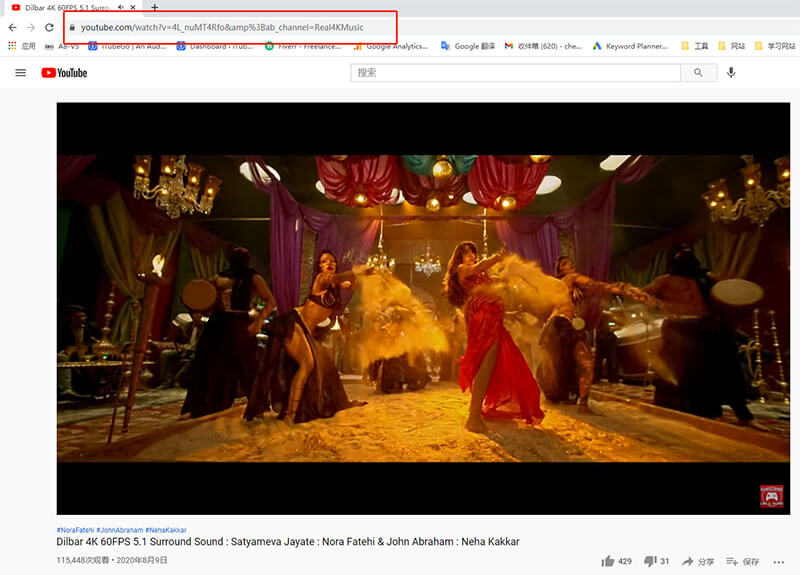Open the Keyword Planner bookmark

click(630, 46)
